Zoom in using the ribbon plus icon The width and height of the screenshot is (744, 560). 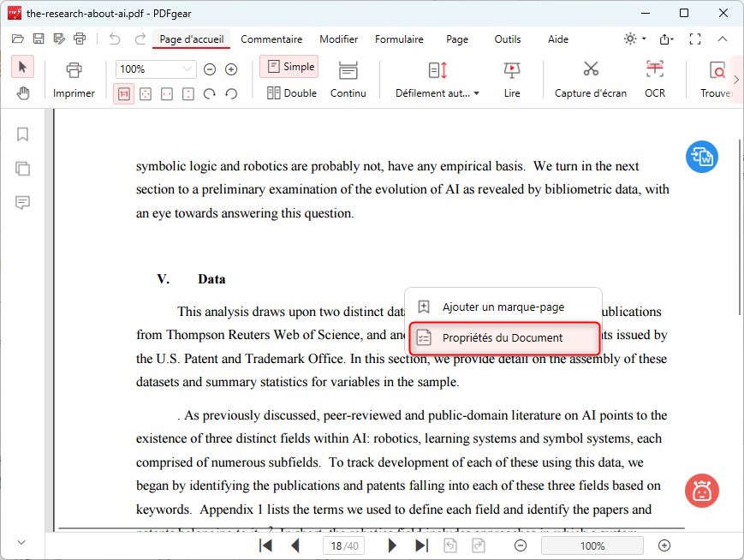231,69
